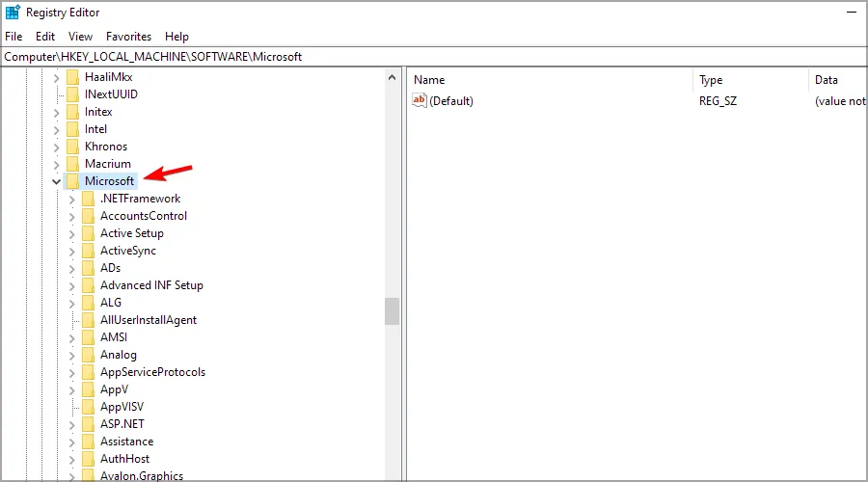868x482 pixels.
Task: Expand the AccountsControl subkey
Action: click(71, 216)
